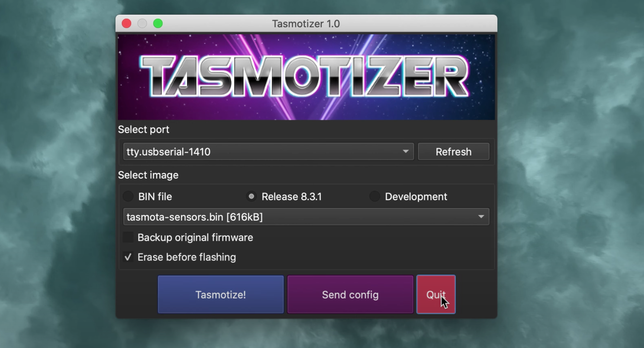Close Tasmotizer with the red button

pyautogui.click(x=126, y=23)
